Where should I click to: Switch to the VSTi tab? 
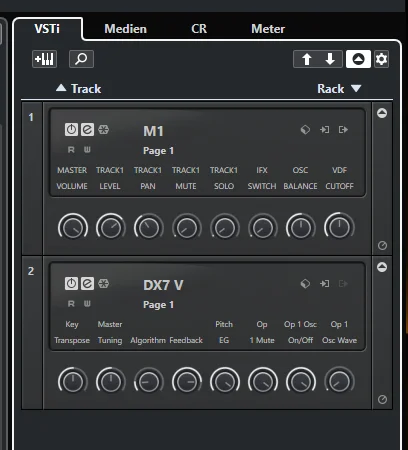(x=47, y=29)
